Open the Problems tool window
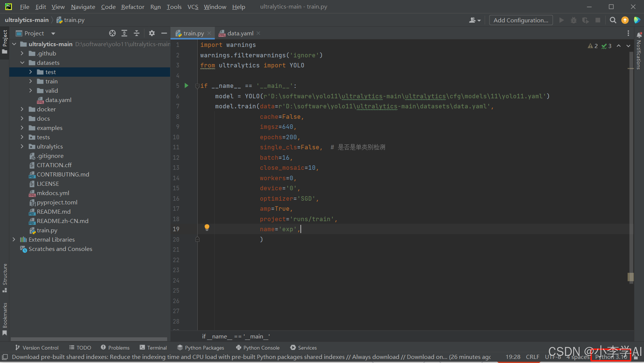Screen dimensions: 644x363 [x=115, y=347]
